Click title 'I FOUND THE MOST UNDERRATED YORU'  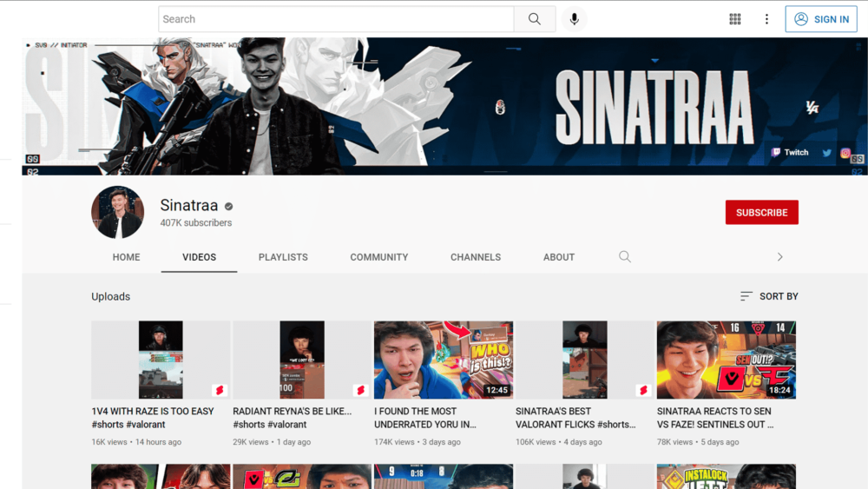pos(424,418)
